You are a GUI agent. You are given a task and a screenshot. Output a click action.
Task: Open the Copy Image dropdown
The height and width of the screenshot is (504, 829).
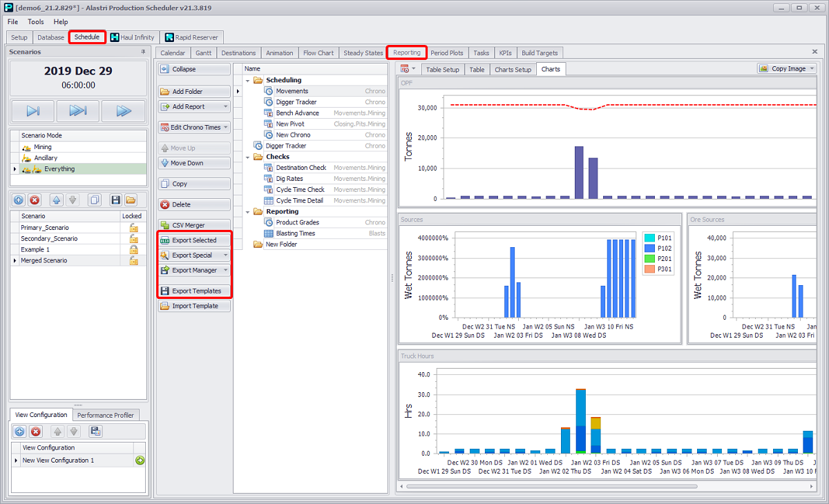click(812, 69)
